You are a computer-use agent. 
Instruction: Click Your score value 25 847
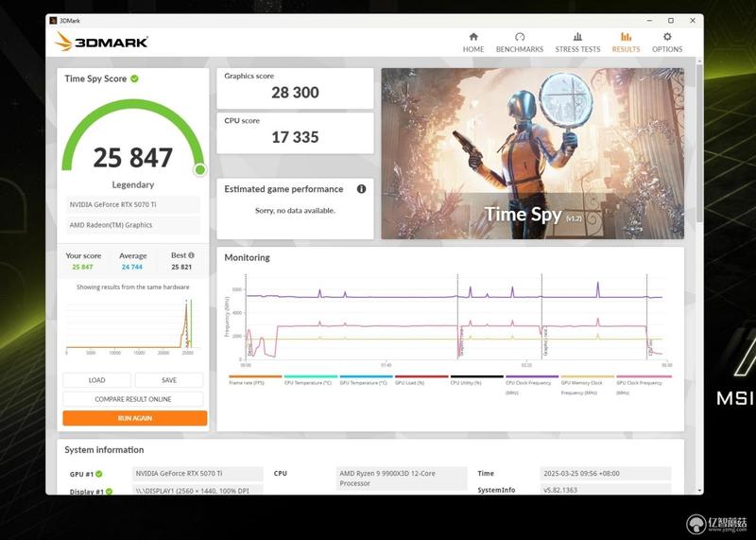82,267
